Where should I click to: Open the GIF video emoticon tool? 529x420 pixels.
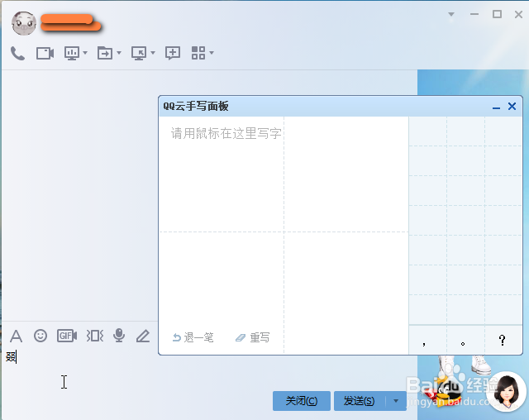(67, 336)
